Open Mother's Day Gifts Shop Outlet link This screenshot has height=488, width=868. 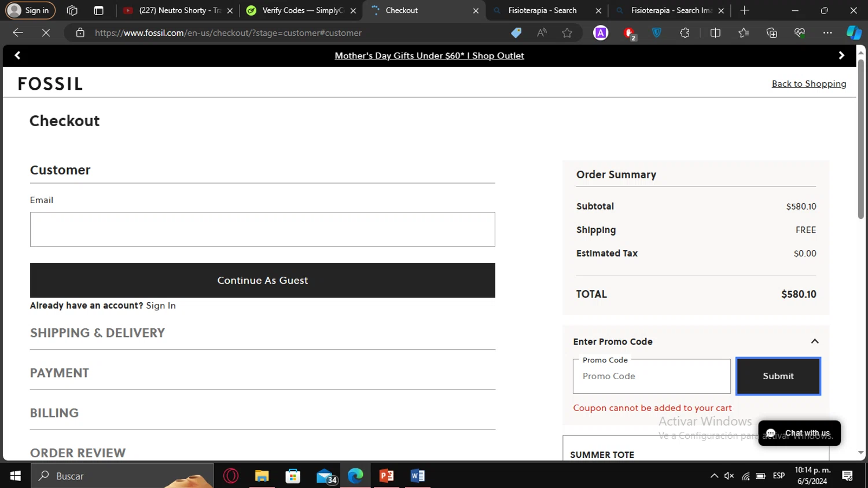coord(429,56)
